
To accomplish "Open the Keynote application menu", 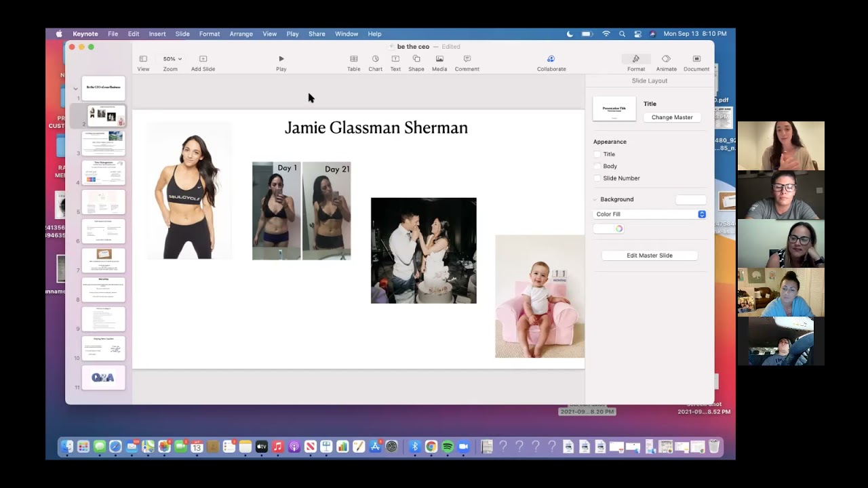I will click(x=85, y=34).
